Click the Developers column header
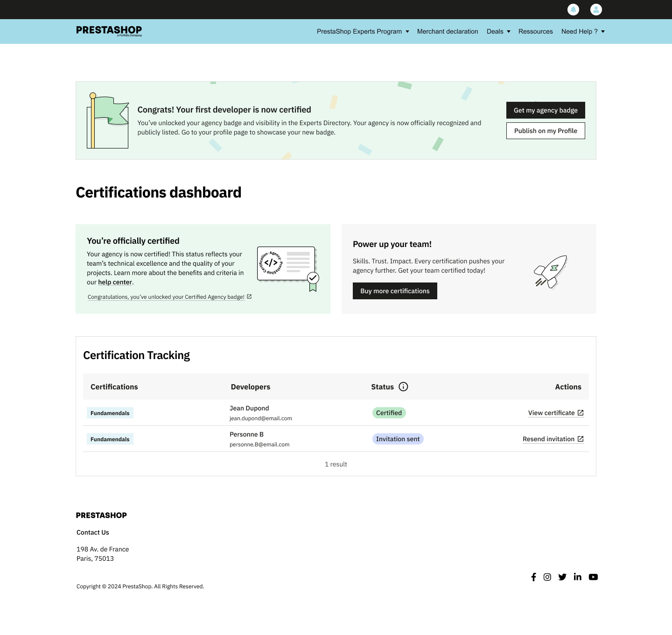Screen dimensions: 672x635 click(x=251, y=387)
